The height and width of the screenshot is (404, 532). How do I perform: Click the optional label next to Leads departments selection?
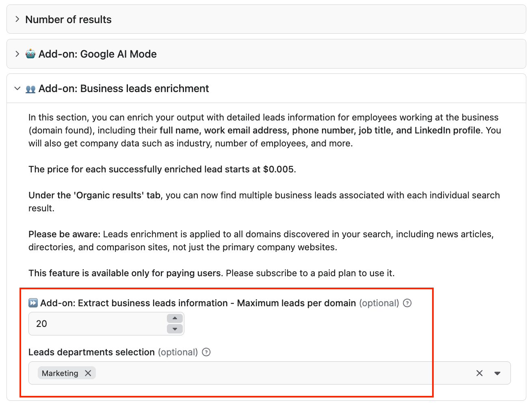click(x=178, y=352)
